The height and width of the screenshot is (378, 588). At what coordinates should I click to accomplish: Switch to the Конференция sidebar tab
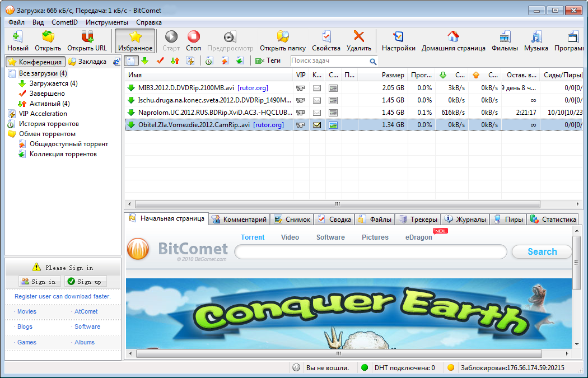click(36, 62)
